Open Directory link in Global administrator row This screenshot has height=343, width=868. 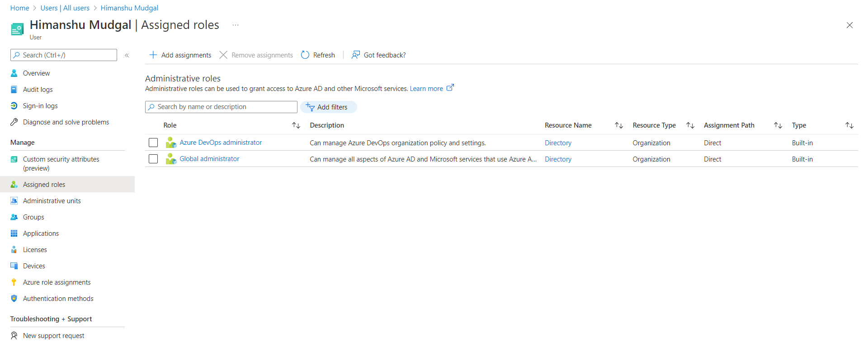(558, 159)
